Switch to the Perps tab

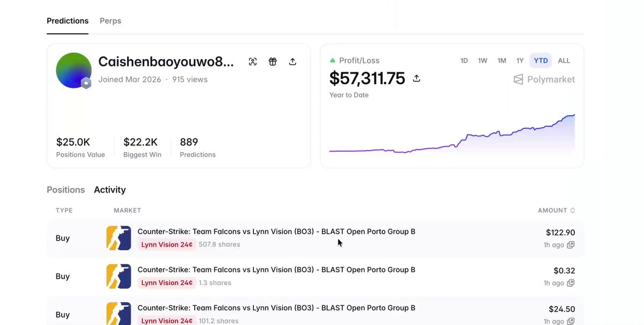click(x=111, y=21)
